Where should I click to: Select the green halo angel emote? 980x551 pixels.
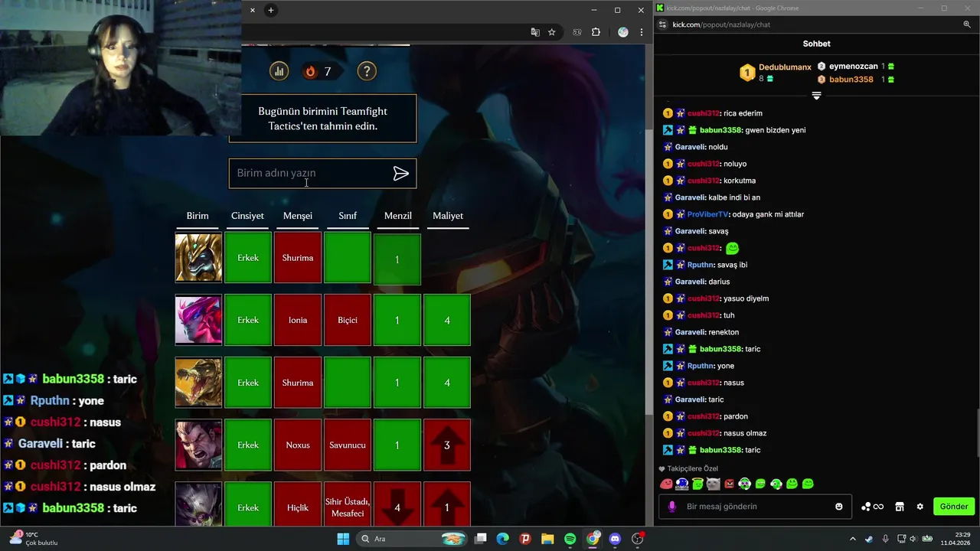(697, 484)
